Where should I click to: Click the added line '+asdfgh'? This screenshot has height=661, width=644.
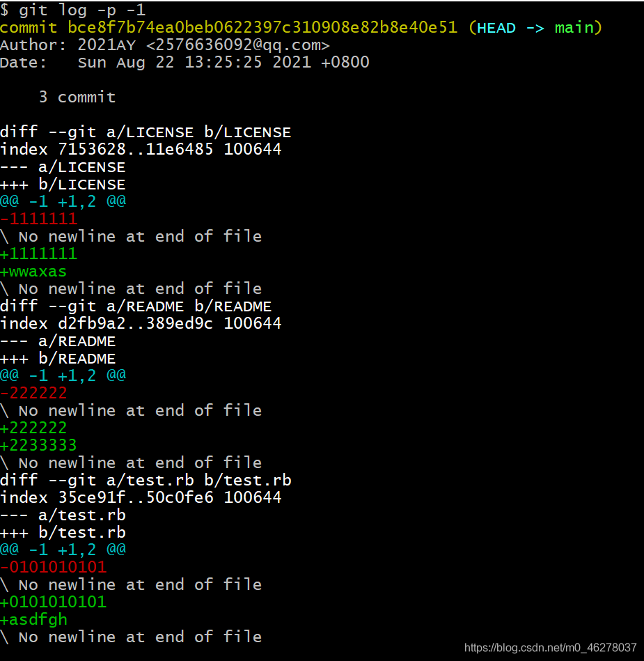point(33,620)
